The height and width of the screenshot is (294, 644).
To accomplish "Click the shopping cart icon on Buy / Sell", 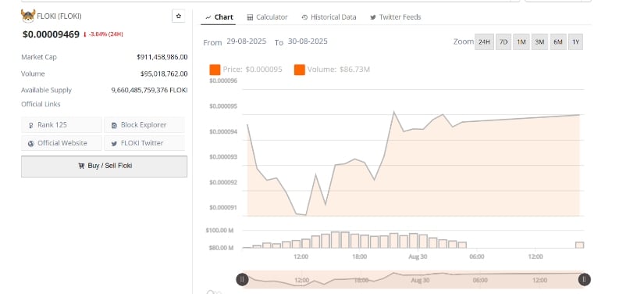I will pyautogui.click(x=81, y=166).
